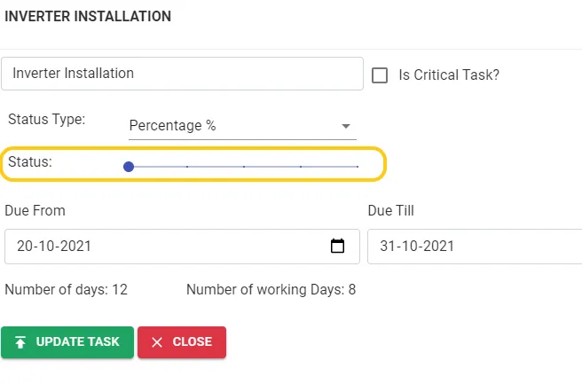Viewport: 582px width, 392px height.
Task: Focus the Inverter Installation task name field
Action: point(182,74)
